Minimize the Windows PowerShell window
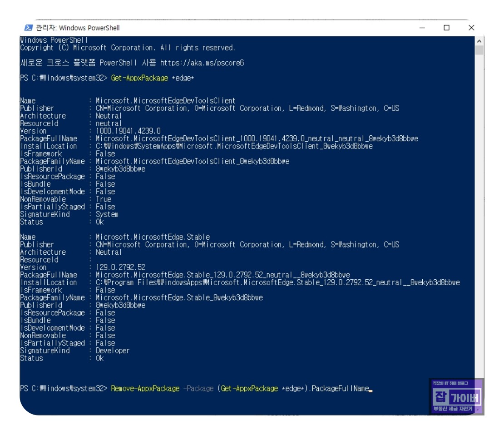Image resolution: width=504 pixels, height=435 pixels. pyautogui.click(x=422, y=28)
